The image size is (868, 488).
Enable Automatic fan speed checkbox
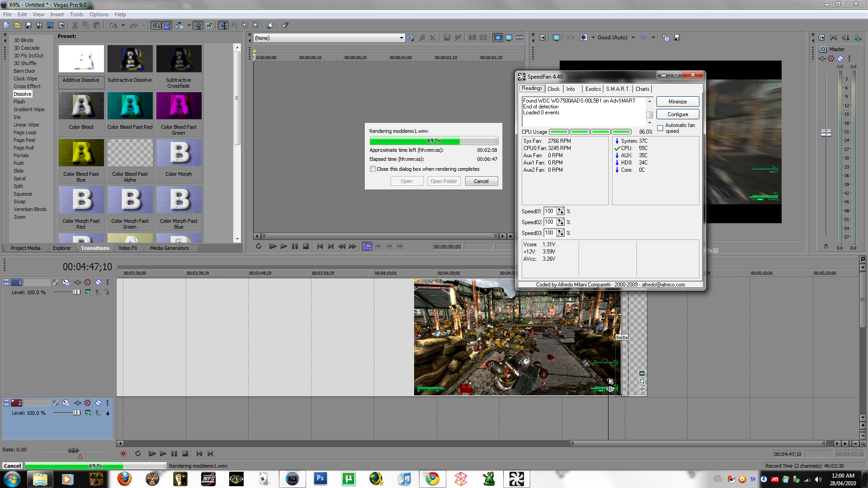point(660,128)
